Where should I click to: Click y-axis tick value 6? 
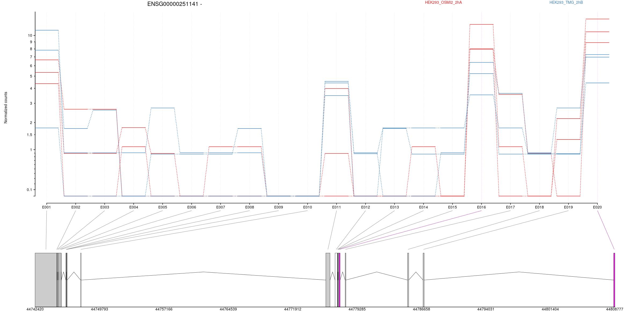coord(31,66)
